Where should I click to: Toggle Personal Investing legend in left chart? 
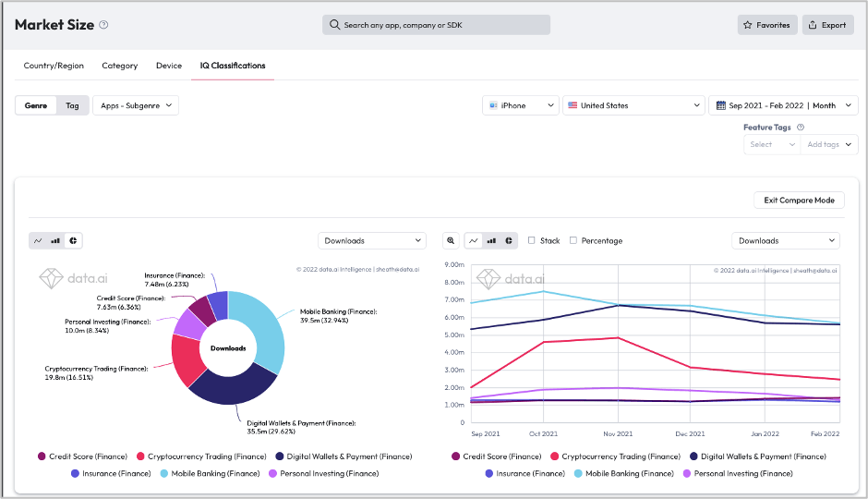pos(324,473)
